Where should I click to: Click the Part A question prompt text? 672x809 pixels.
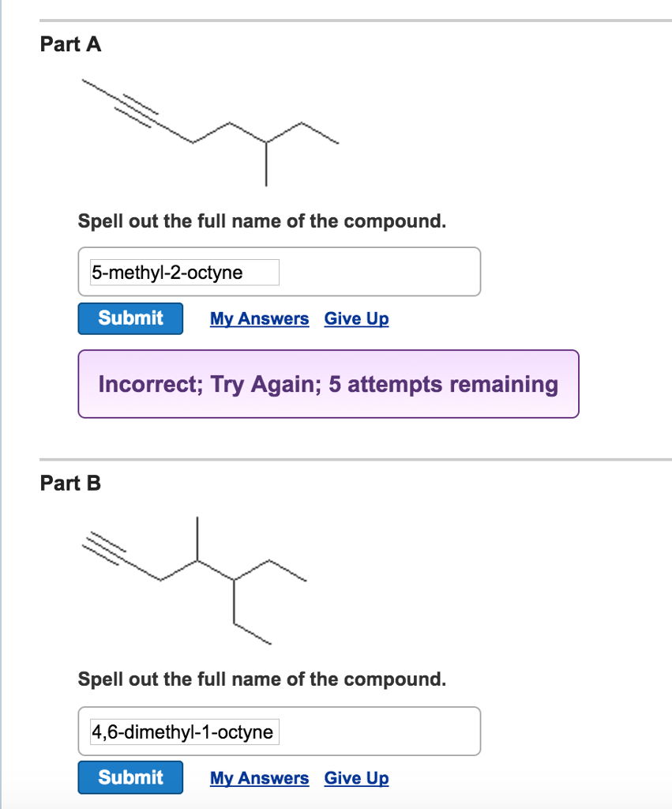pyautogui.click(x=261, y=221)
